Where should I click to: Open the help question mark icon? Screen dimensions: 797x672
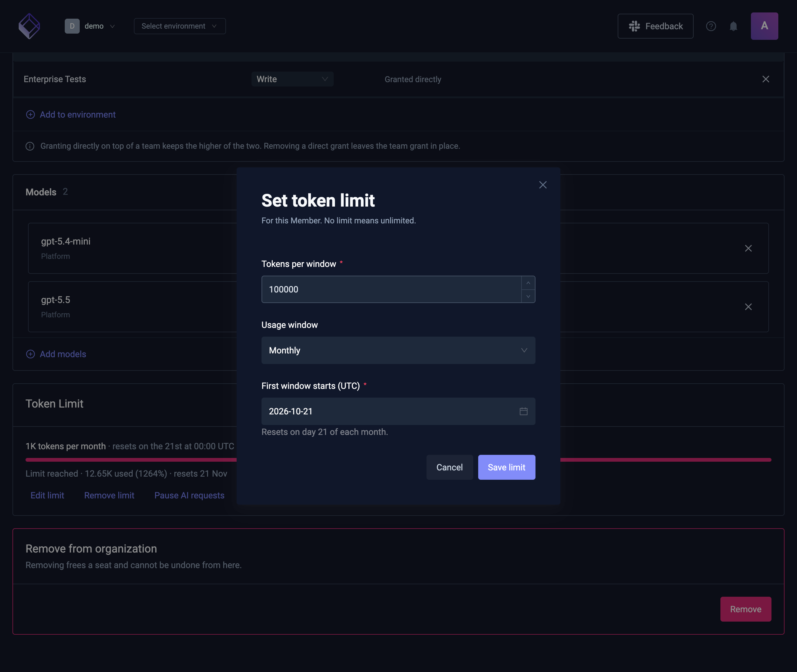tap(711, 26)
